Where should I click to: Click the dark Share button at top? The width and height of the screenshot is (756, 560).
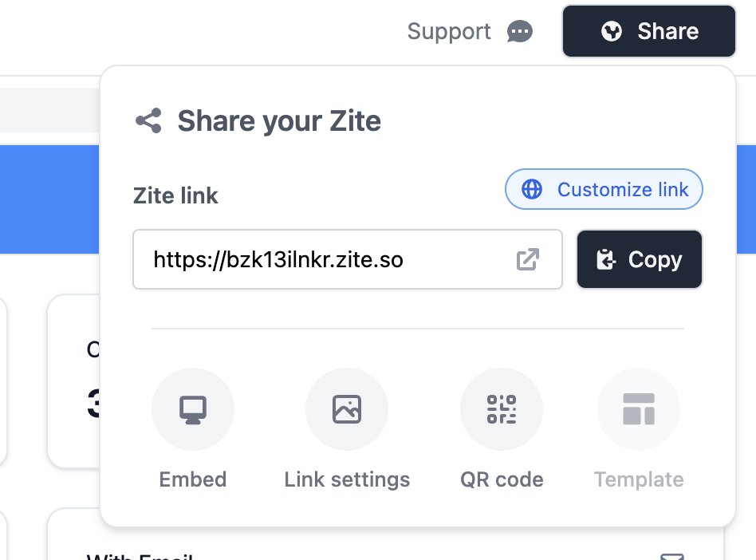[649, 31]
